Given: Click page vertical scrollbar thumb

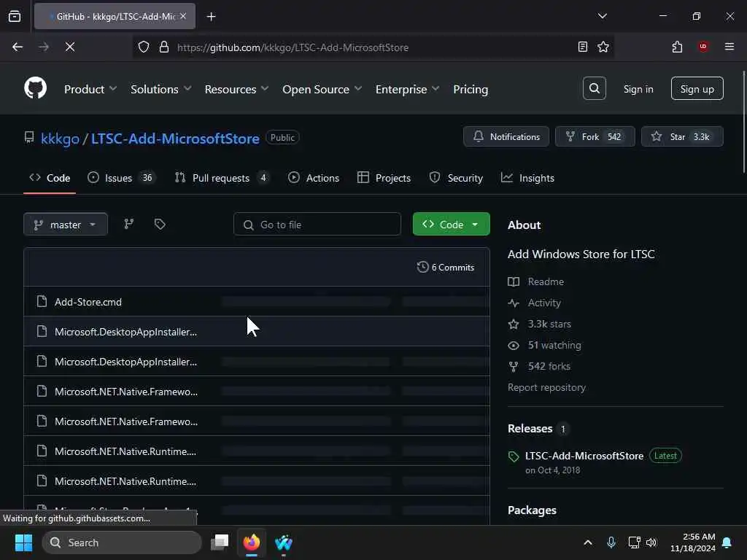Looking at the screenshot, I should pos(743,122).
